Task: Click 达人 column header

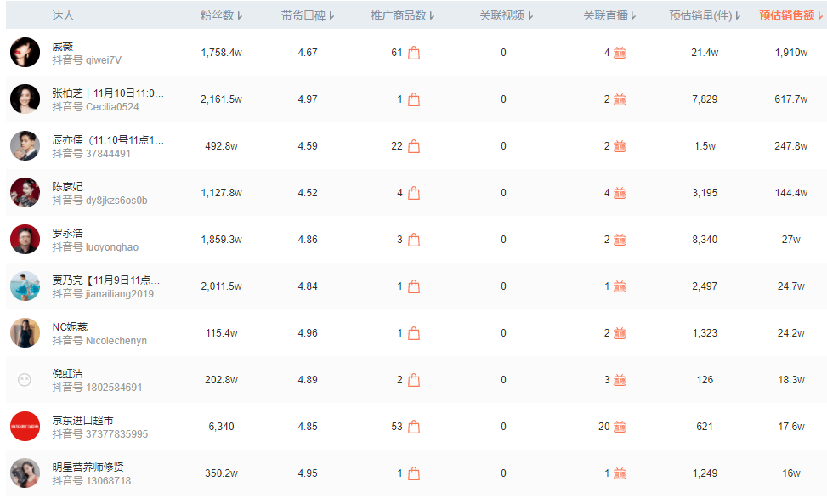Action: tap(63, 16)
